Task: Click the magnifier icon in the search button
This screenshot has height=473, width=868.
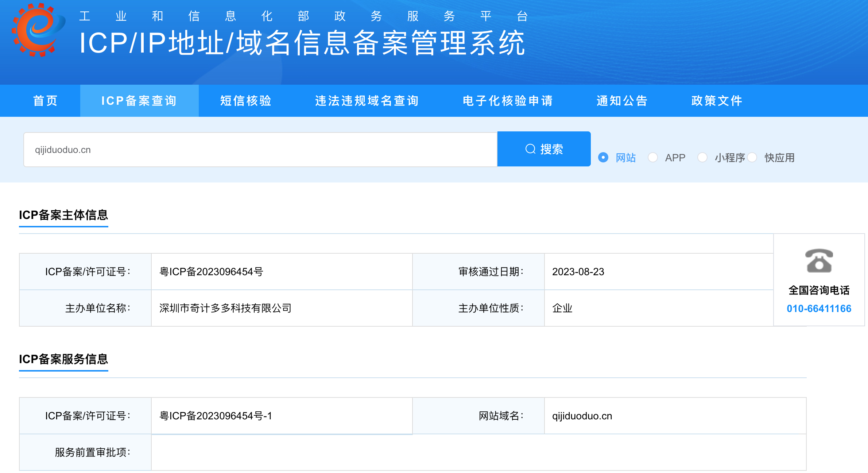Action: pos(530,149)
